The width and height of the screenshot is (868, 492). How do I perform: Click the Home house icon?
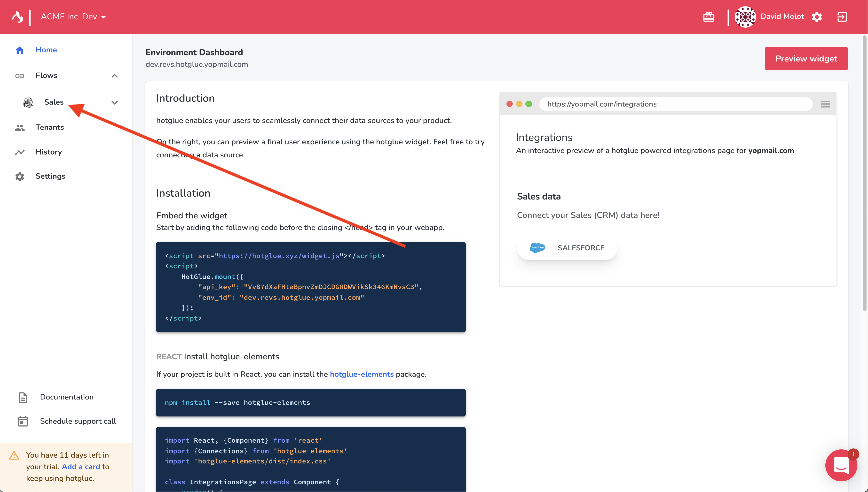[20, 50]
